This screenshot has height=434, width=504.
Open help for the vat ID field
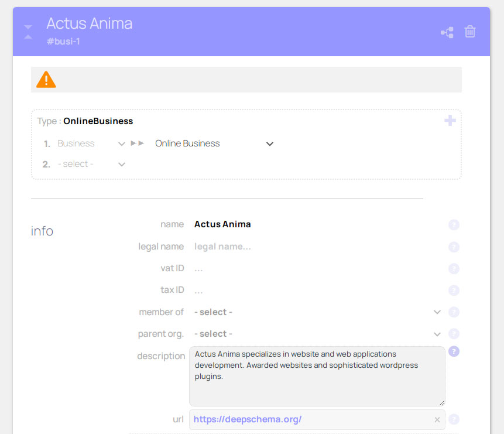point(454,269)
